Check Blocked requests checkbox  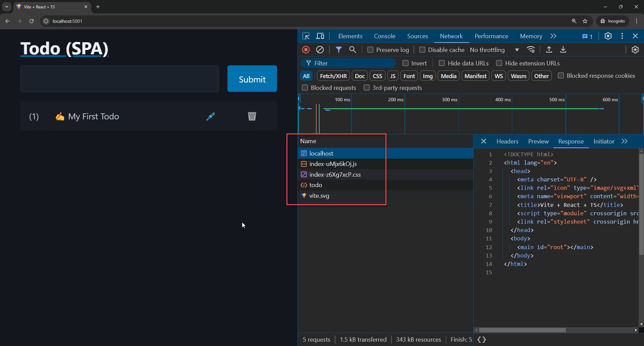(305, 88)
